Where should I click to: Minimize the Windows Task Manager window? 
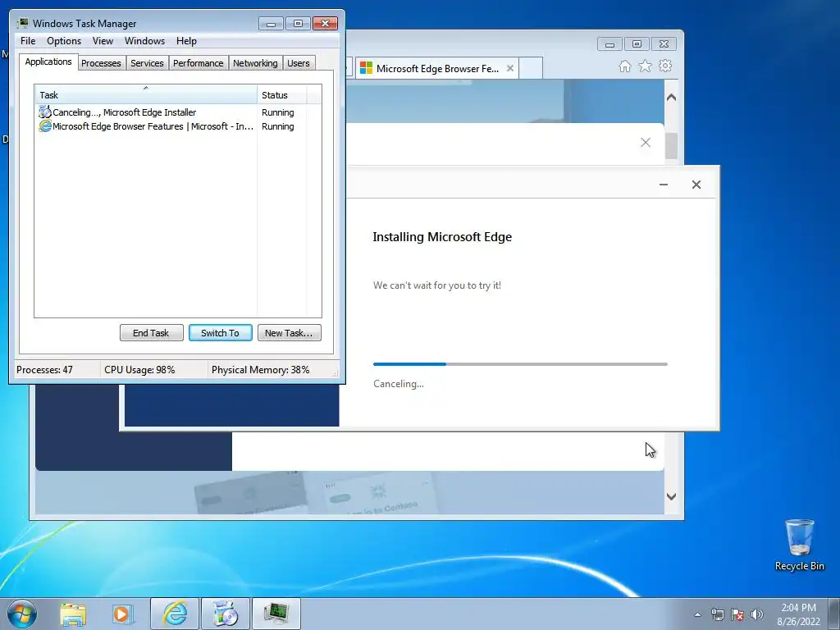pyautogui.click(x=271, y=24)
